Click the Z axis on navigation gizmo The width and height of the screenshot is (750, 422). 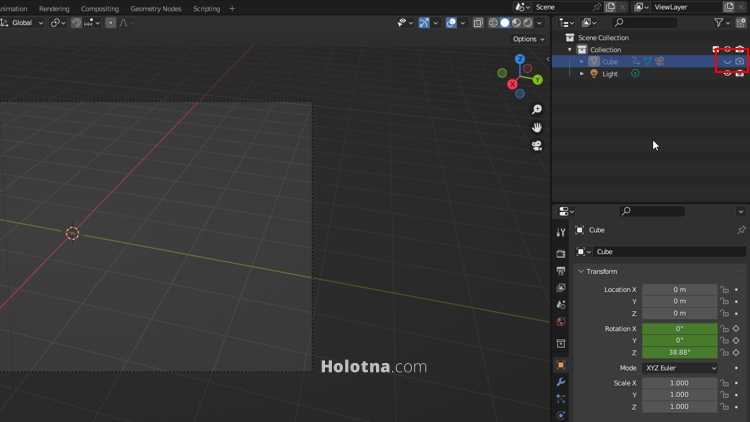pos(519,59)
